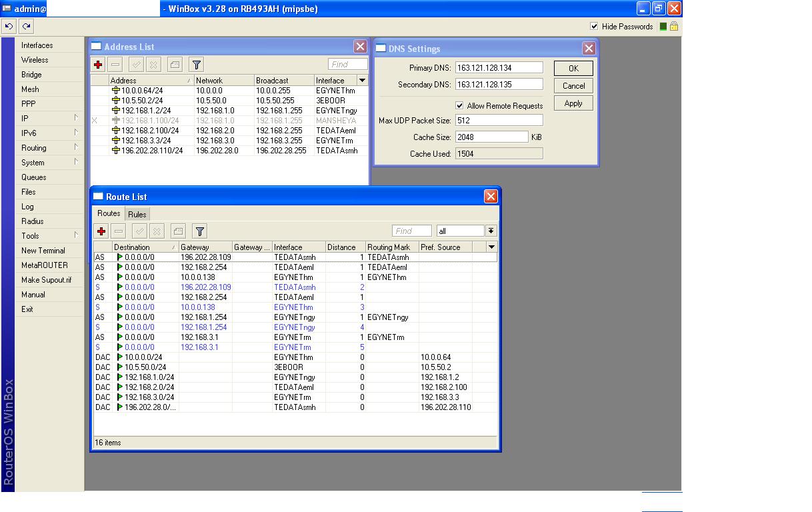The width and height of the screenshot is (812, 512).
Task: Open New Terminal from sidebar
Action: click(43, 251)
